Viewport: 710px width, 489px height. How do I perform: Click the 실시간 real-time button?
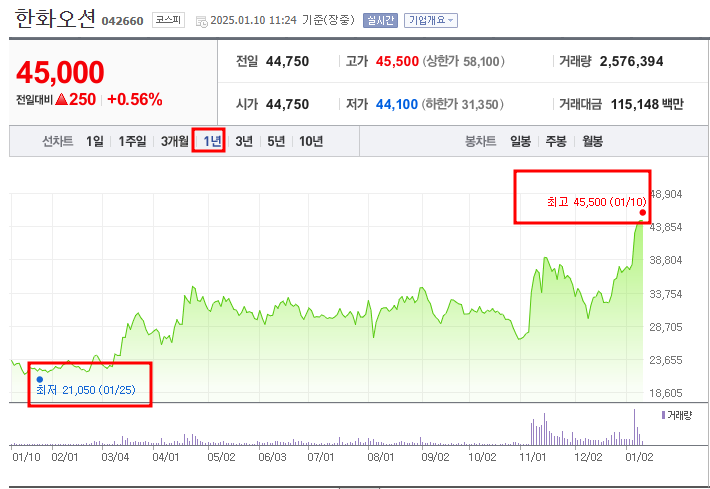[x=380, y=20]
